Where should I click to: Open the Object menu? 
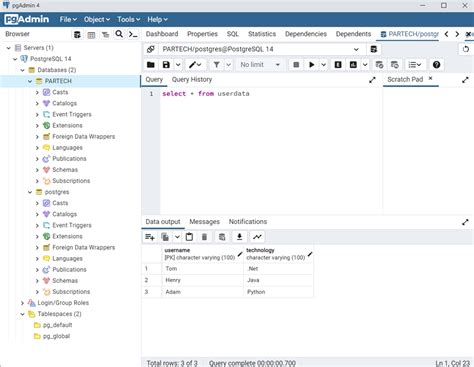(97, 20)
